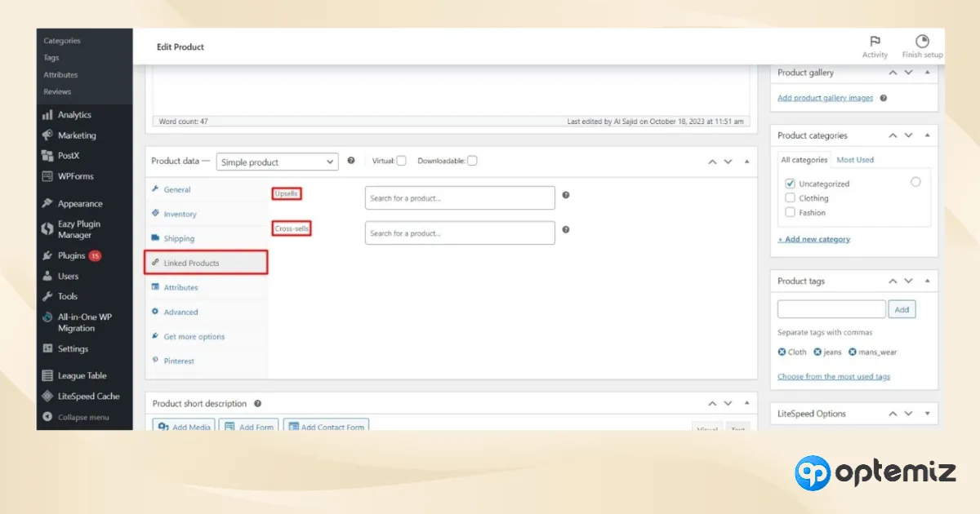Toggle the LiteSpeed Options panel
This screenshot has width=980, height=514.
[927, 414]
